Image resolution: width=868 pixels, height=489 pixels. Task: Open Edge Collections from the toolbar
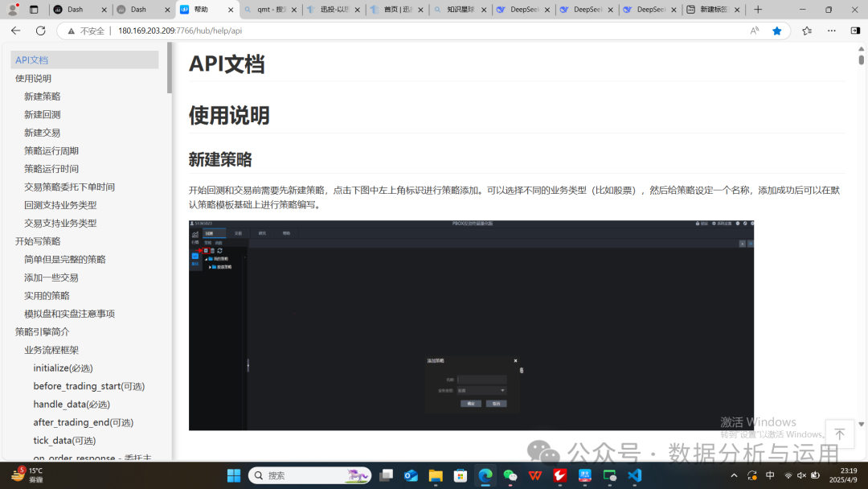pyautogui.click(x=808, y=30)
